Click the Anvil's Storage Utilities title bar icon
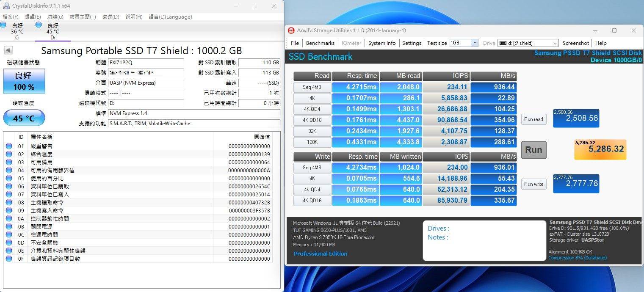 [x=291, y=30]
